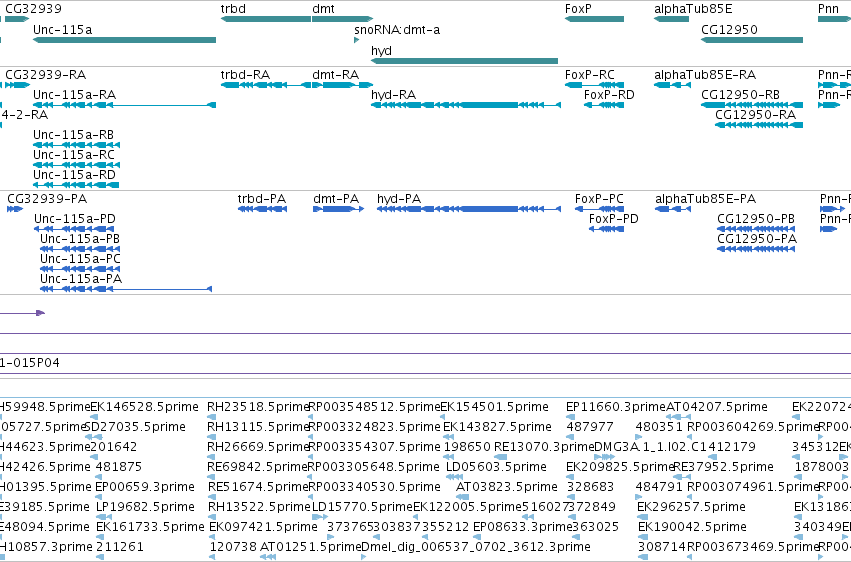
Task: Click the Unc-115a-RA transcript label
Action: pyautogui.click(x=74, y=95)
